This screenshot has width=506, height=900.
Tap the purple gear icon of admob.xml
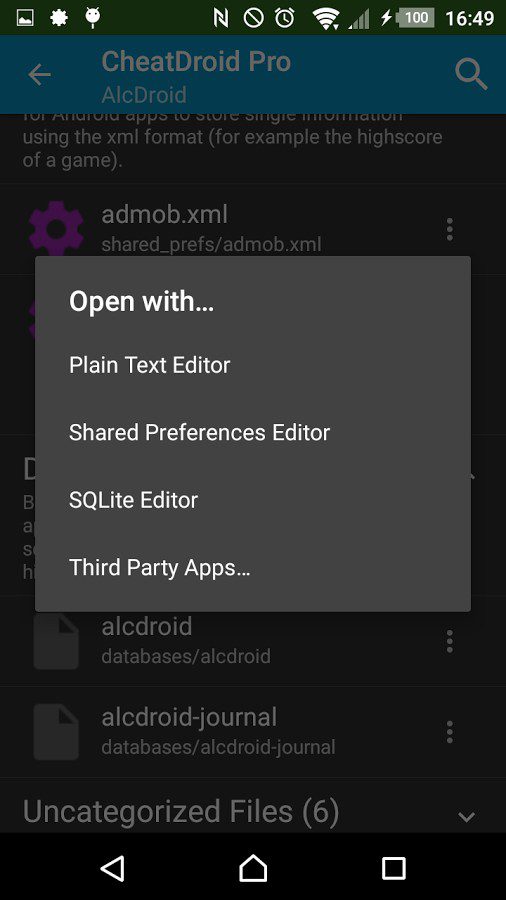(x=56, y=228)
